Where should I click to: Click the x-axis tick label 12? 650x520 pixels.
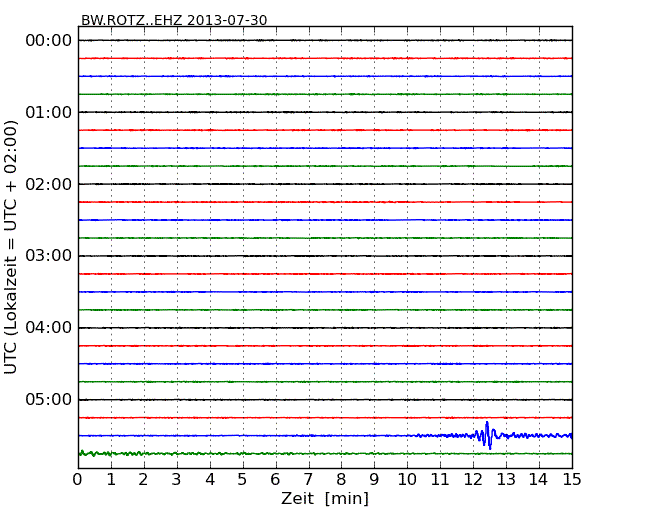[x=473, y=480]
